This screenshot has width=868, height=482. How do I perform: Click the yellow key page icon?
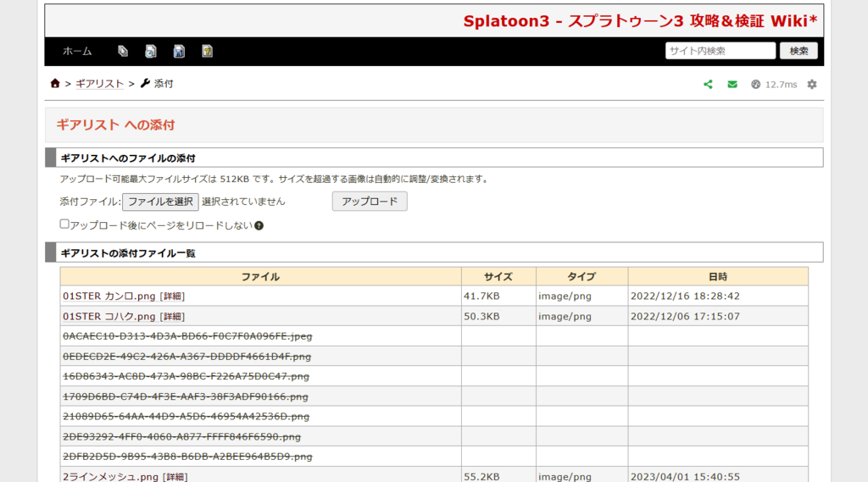207,51
